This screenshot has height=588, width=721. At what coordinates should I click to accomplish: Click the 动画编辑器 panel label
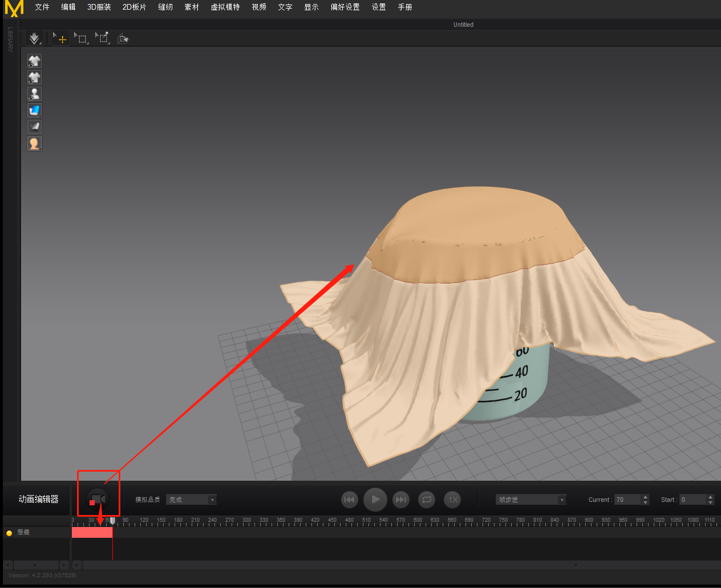click(38, 499)
